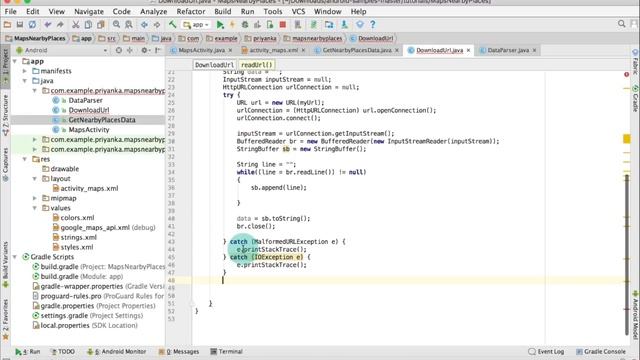Click the Paste toolbar icon
The image size is (640, 360).
100,24
